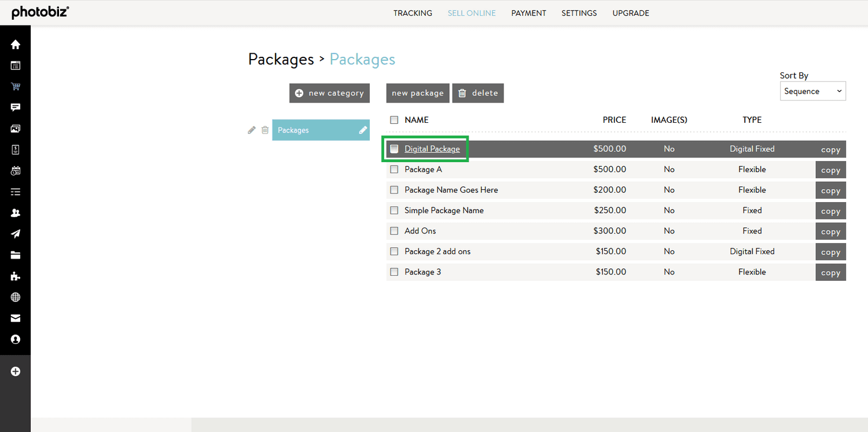Select the Package A checkbox

click(394, 169)
